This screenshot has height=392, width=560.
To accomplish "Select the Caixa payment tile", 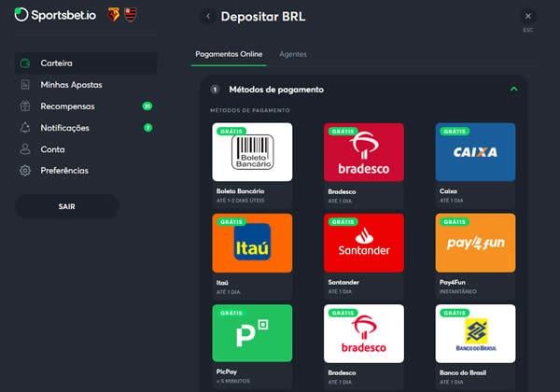I will (475, 152).
